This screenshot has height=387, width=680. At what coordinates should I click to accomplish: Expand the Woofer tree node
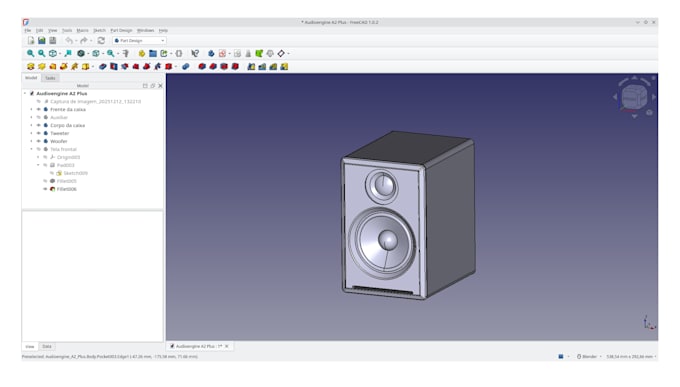click(31, 141)
